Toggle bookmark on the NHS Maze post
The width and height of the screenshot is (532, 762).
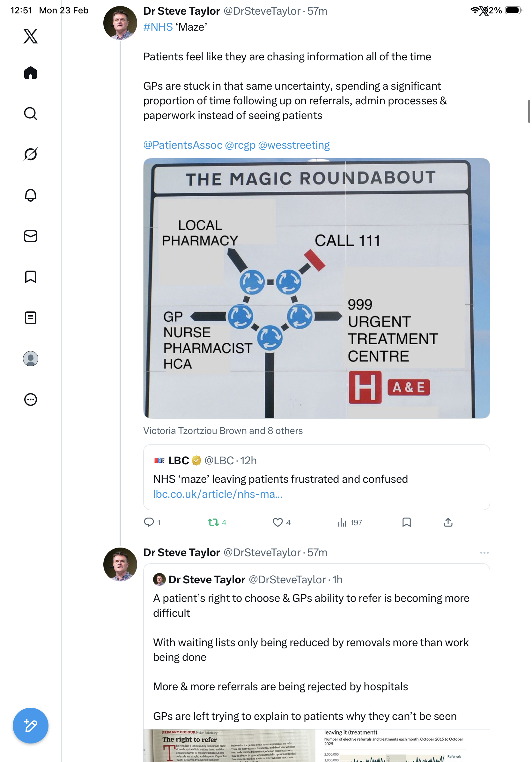point(406,522)
